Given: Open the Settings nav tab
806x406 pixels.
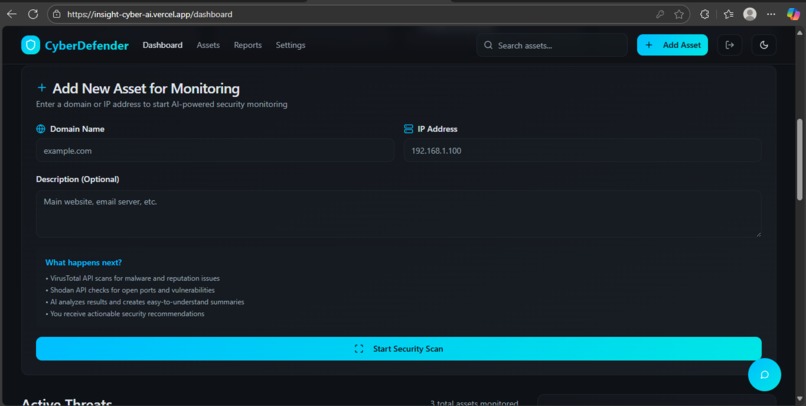Looking at the screenshot, I should (290, 45).
